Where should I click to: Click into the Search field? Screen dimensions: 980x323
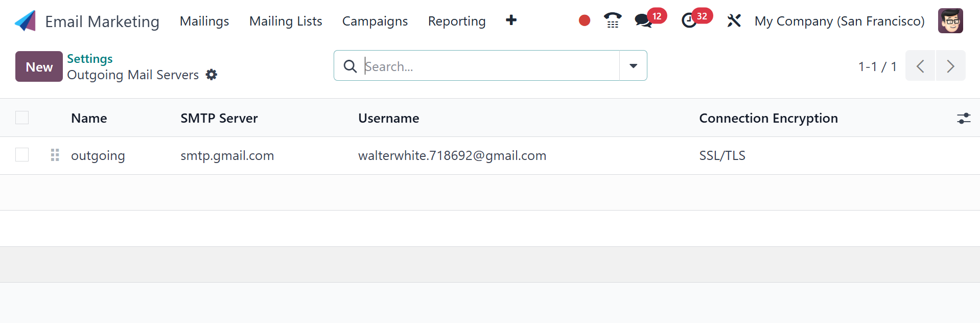[x=489, y=66]
